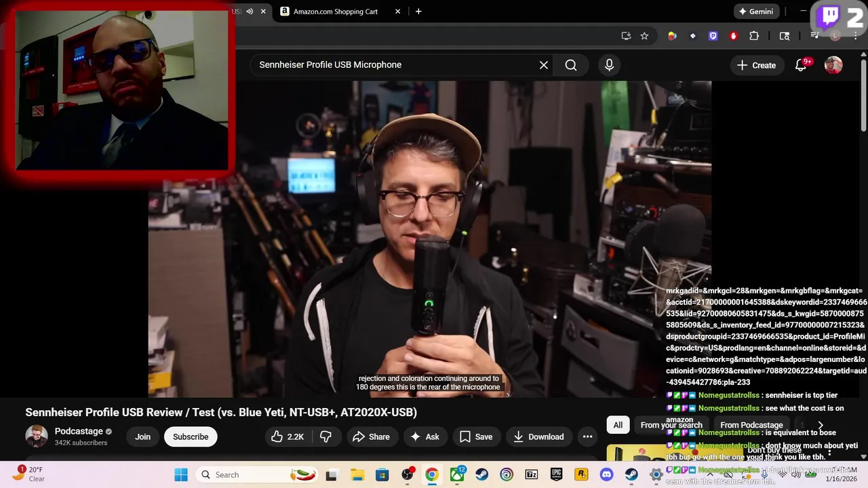Open the Windows Start menu

[181, 474]
